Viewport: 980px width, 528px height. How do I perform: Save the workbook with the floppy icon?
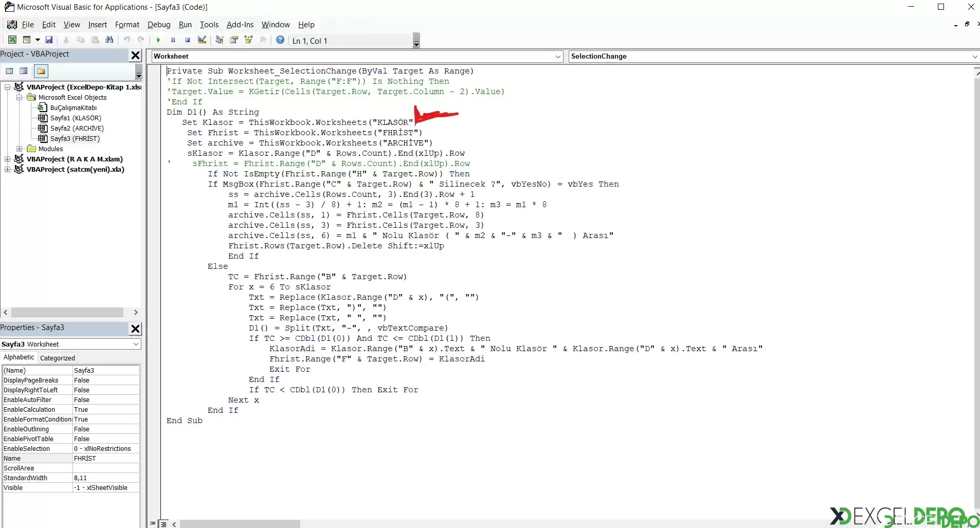coord(49,40)
